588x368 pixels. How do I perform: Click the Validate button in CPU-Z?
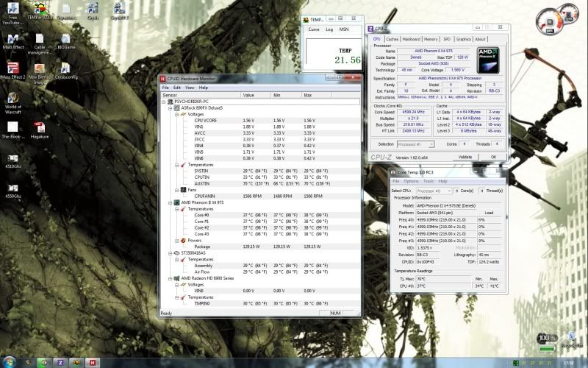465,157
